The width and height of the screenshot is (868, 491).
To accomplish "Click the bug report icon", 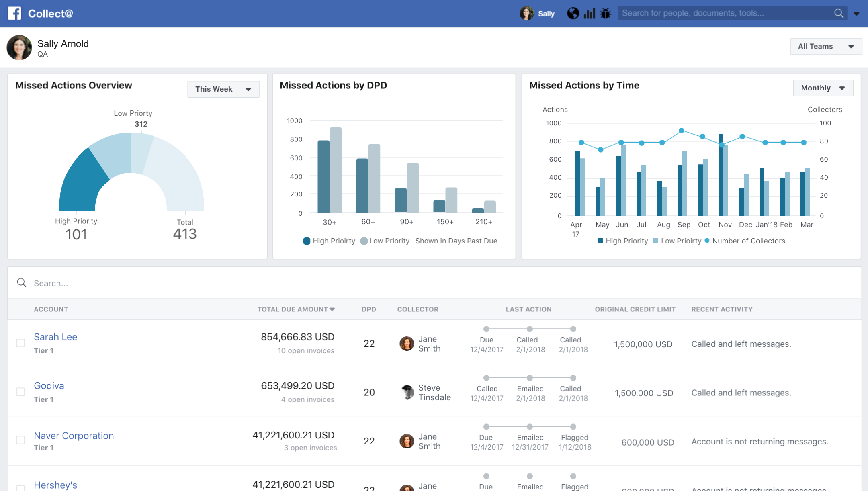I will (605, 13).
